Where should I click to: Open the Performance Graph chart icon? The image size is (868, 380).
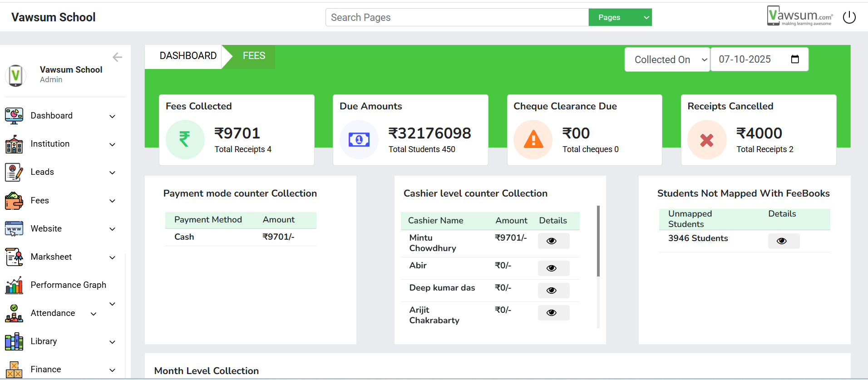(14, 285)
